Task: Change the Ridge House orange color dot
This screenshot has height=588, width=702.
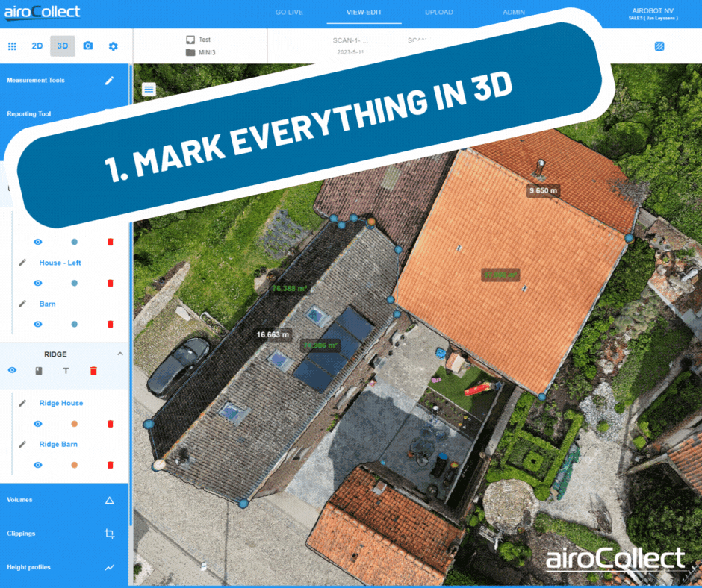Action: (74, 424)
